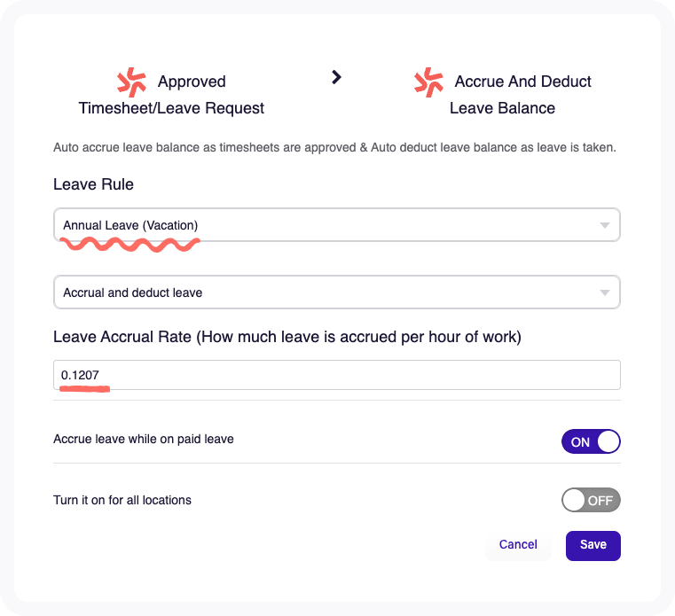Click the auto accrue description text
Image resolution: width=675 pixels, height=616 pixels.
click(x=334, y=147)
